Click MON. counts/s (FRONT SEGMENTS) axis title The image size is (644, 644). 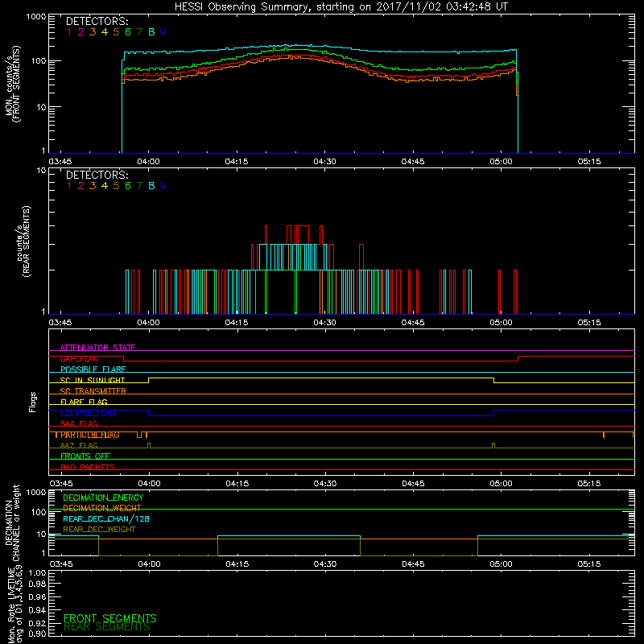pyautogui.click(x=13, y=84)
